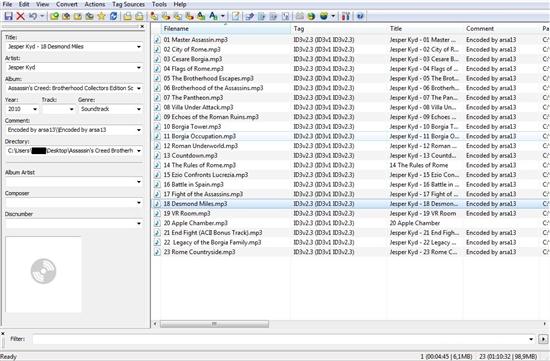Click the title cell '20 Apple Chamber'
This screenshot has height=361, width=550.
click(x=415, y=223)
